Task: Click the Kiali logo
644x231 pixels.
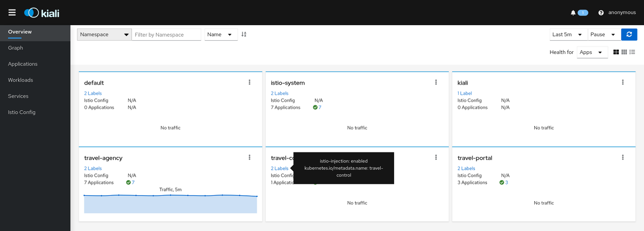Action: 42,13
